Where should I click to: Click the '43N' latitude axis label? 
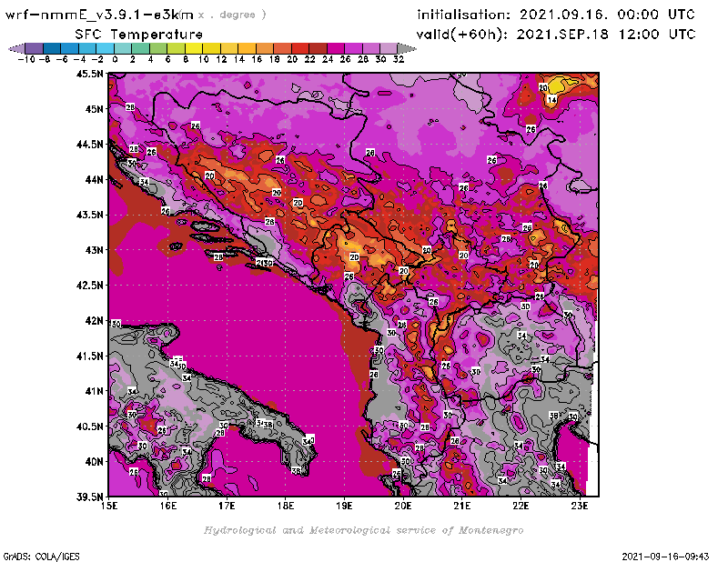pyautogui.click(x=94, y=250)
